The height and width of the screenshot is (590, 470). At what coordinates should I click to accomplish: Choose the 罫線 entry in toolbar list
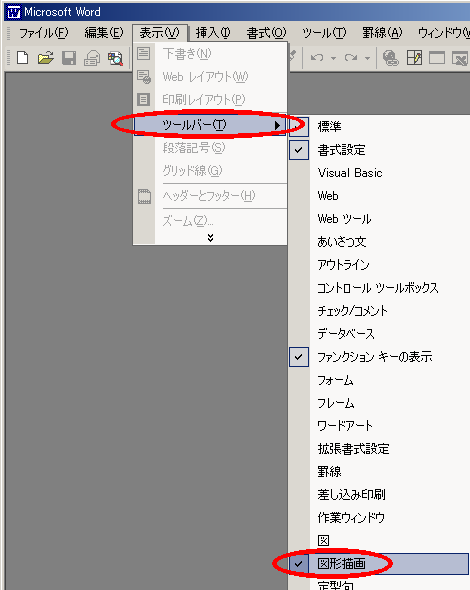click(x=379, y=471)
